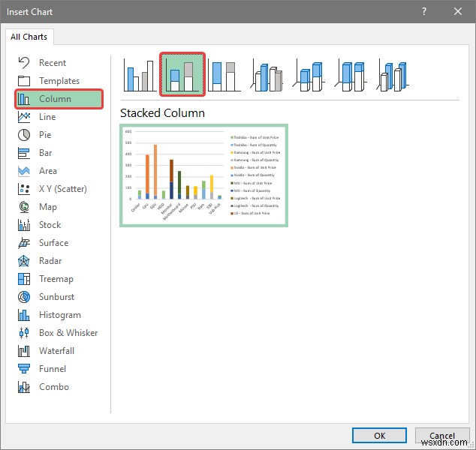Click the Cancel button
This screenshot has height=450, width=476.
tap(442, 436)
